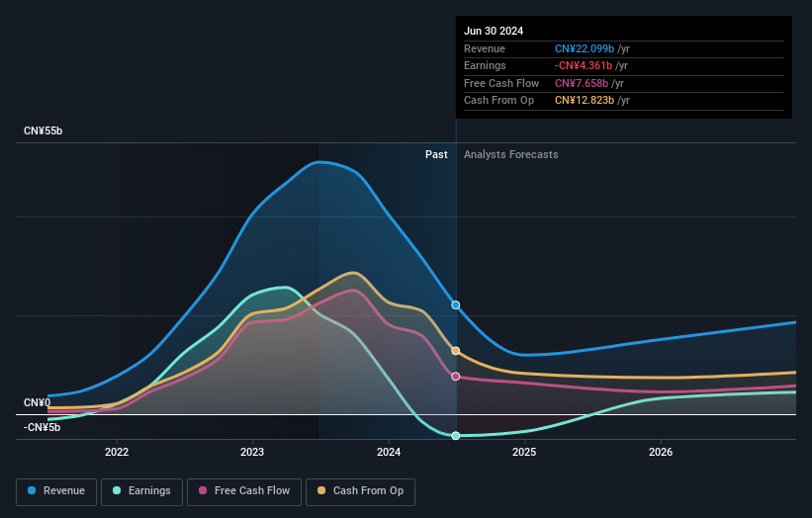Click the 2023 x-axis label
Screen dimensions: 812x518
(x=252, y=452)
